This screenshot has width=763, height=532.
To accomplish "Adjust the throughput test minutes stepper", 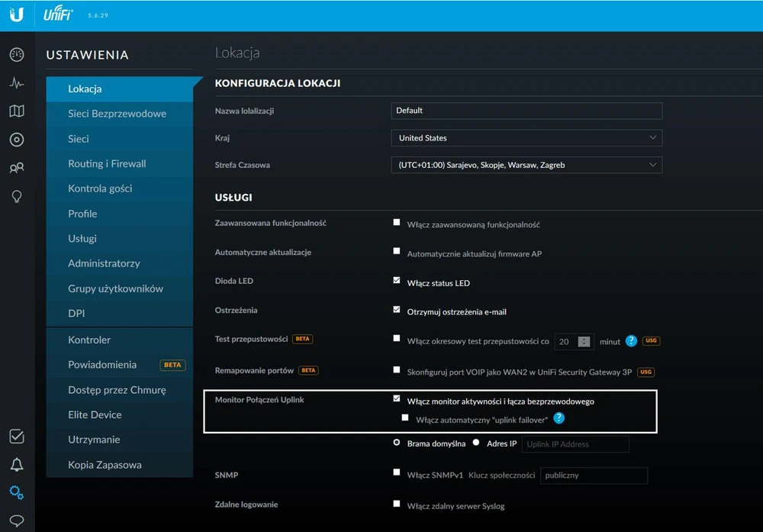I will click(584, 341).
